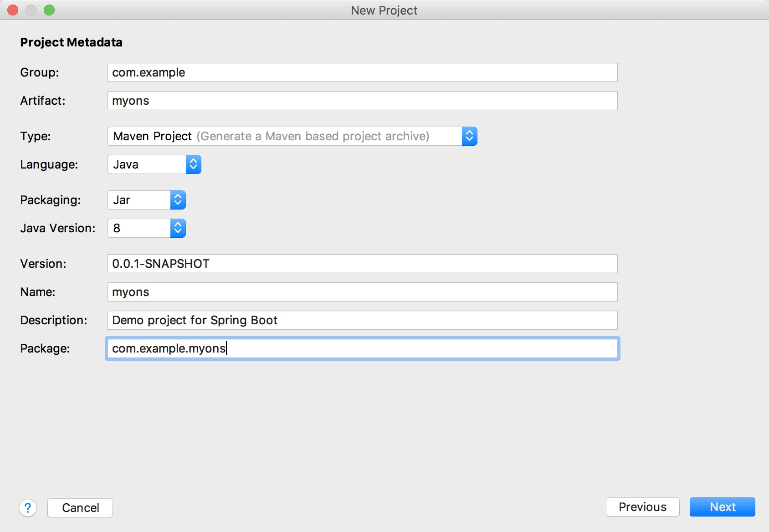Close the New Project window
Image resolution: width=769 pixels, height=532 pixels.
(x=13, y=10)
